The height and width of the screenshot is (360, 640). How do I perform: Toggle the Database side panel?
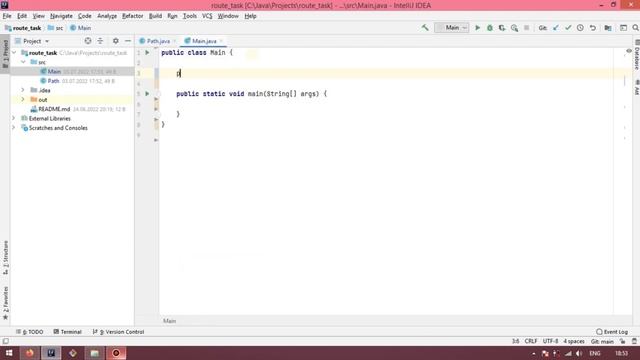[636, 54]
